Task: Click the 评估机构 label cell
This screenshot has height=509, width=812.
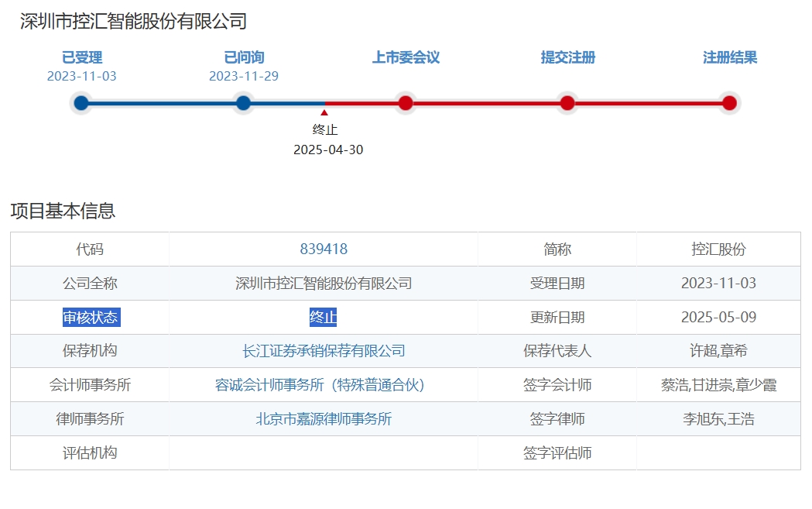Action: coord(90,453)
